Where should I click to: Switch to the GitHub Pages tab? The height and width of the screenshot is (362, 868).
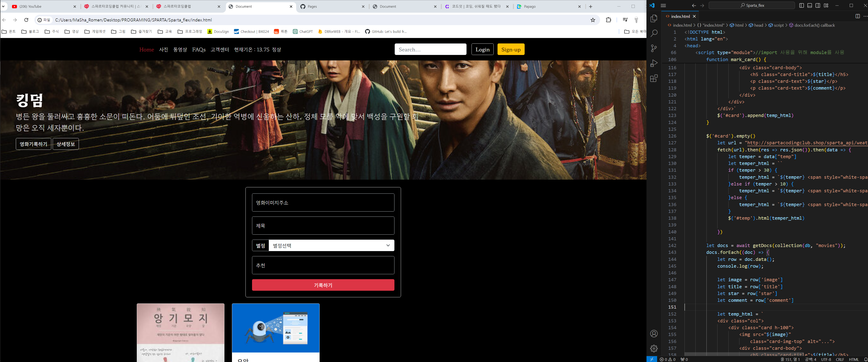pos(333,6)
